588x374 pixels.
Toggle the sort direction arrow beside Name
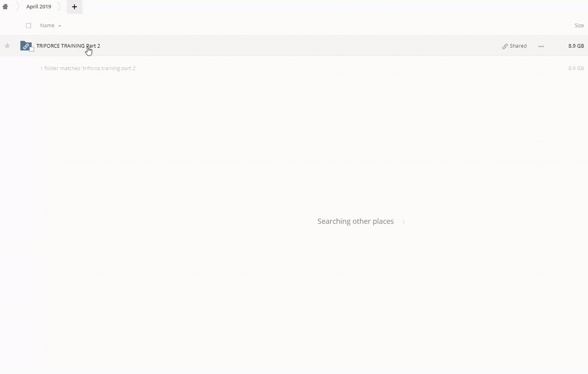pos(60,25)
